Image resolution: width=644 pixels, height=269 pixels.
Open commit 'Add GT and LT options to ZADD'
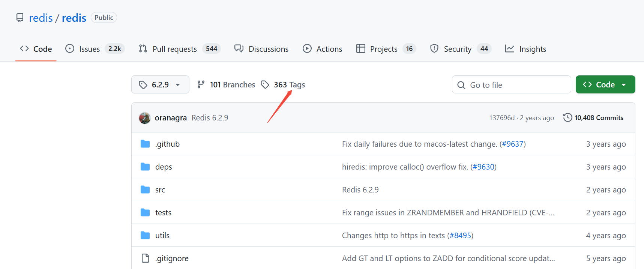pyautogui.click(x=449, y=258)
